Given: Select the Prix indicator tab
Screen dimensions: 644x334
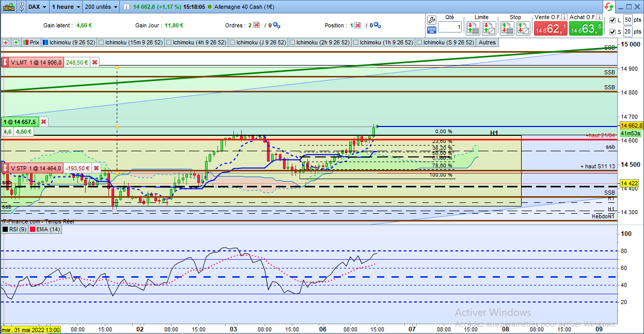Looking at the screenshot, I should (31, 42).
